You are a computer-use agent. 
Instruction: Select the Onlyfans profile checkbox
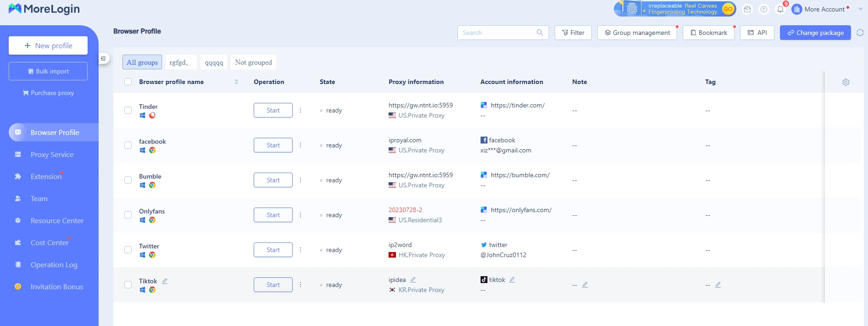click(x=128, y=215)
